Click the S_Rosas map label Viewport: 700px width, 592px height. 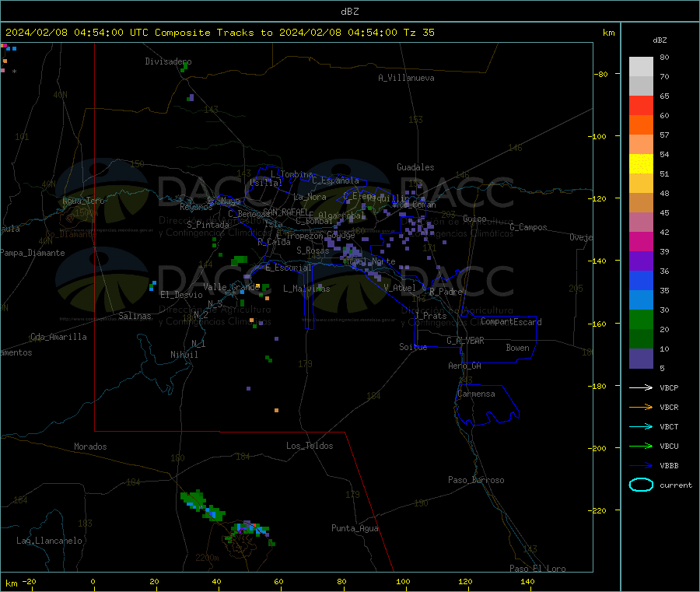313,250
